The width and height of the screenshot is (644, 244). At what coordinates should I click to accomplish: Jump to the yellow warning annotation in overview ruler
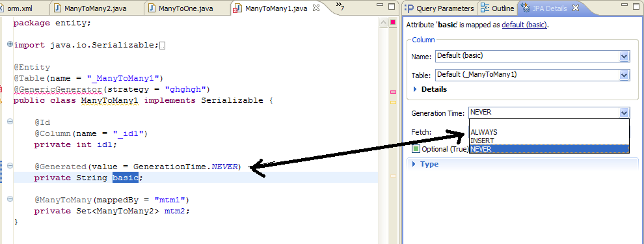click(x=393, y=102)
